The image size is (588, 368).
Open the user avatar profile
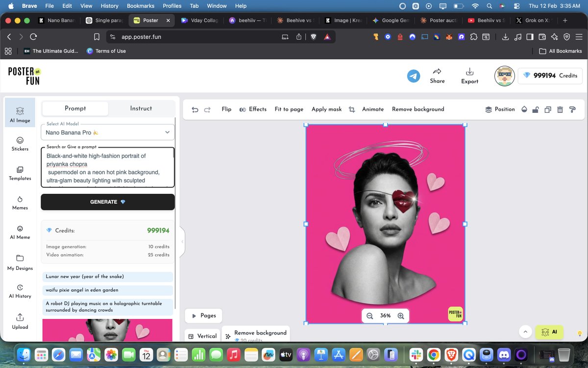(504, 76)
